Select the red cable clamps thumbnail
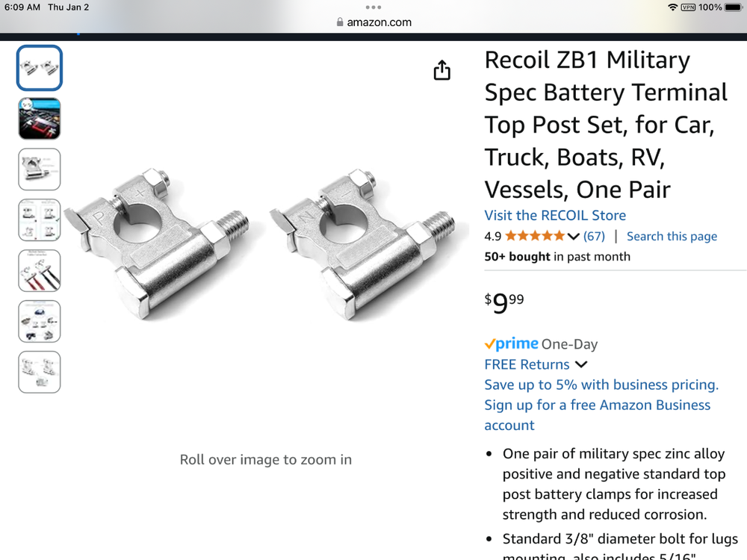This screenshot has height=560, width=747. click(x=40, y=270)
